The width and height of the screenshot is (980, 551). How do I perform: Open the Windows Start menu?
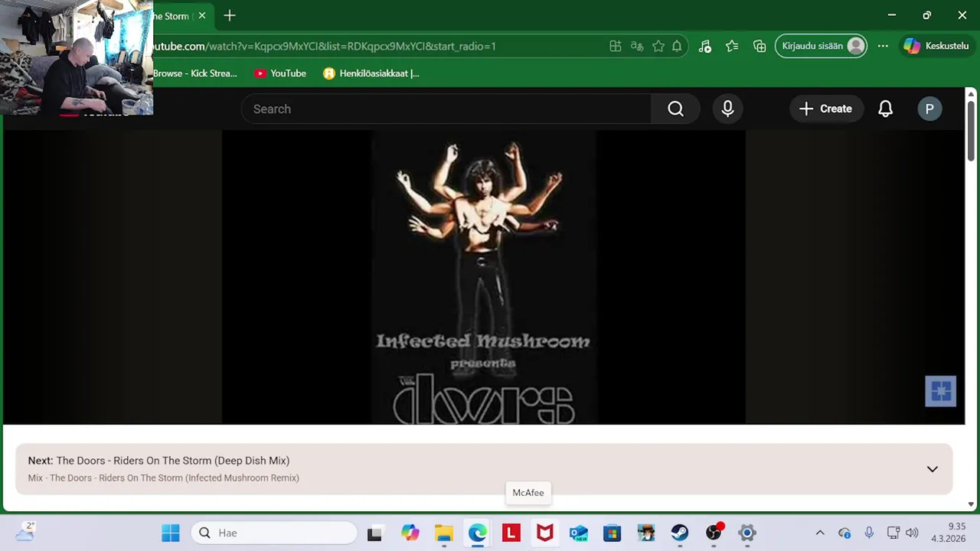click(x=170, y=533)
